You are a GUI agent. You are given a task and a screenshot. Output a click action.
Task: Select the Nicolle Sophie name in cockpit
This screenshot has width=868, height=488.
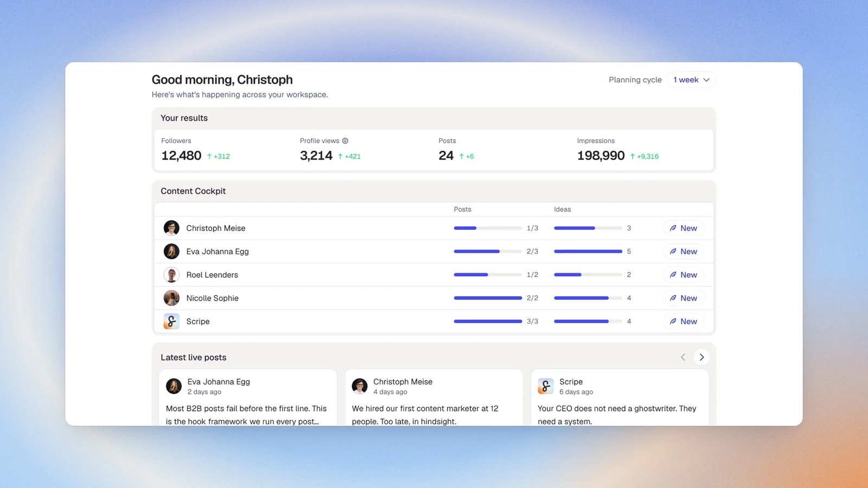pyautogui.click(x=212, y=298)
